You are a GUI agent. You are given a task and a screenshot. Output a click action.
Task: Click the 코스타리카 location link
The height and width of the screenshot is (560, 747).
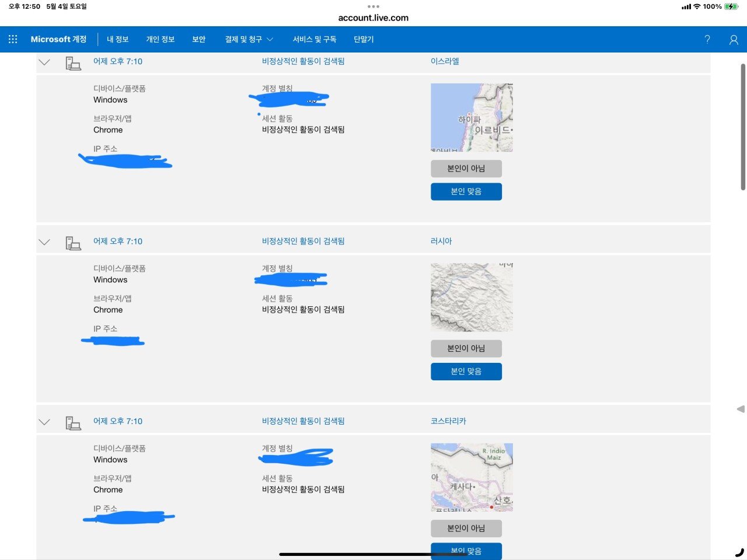448,421
